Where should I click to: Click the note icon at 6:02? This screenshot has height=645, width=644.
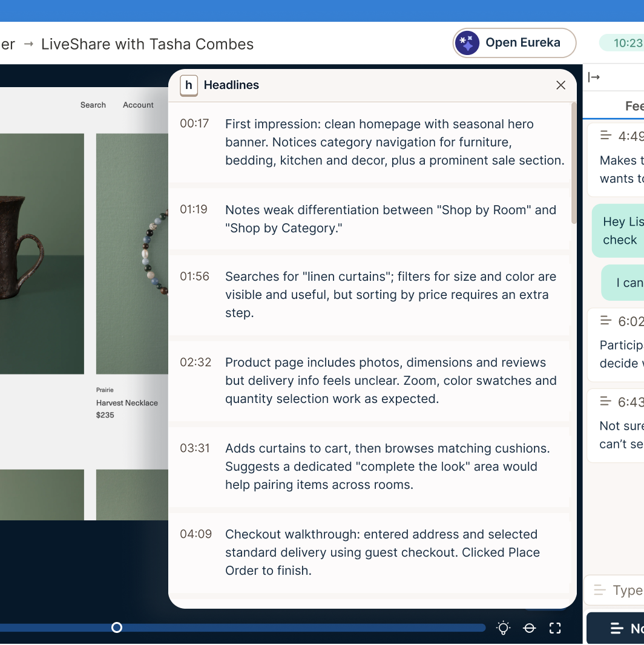606,320
